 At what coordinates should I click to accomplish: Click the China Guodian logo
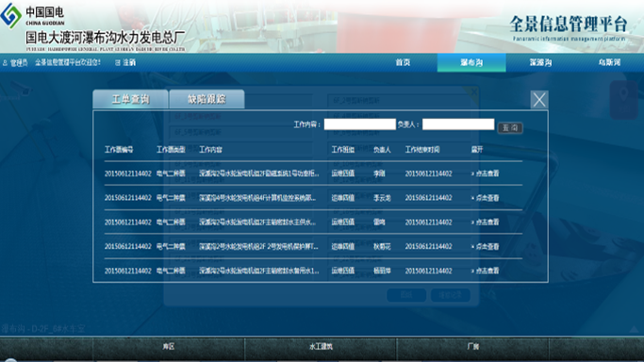(x=10, y=16)
